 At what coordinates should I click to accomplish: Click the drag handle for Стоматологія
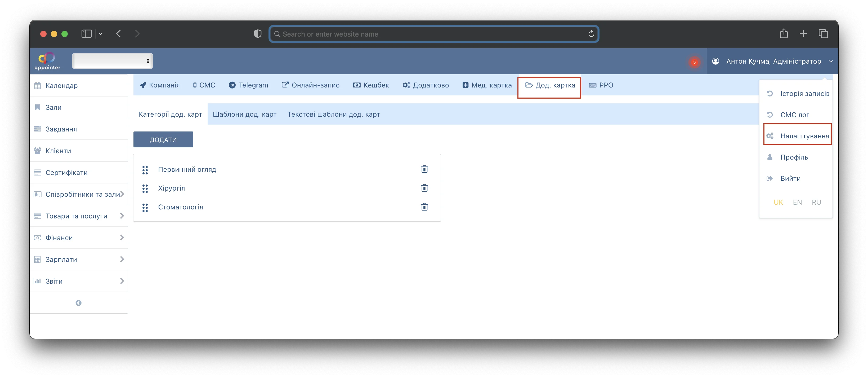145,207
